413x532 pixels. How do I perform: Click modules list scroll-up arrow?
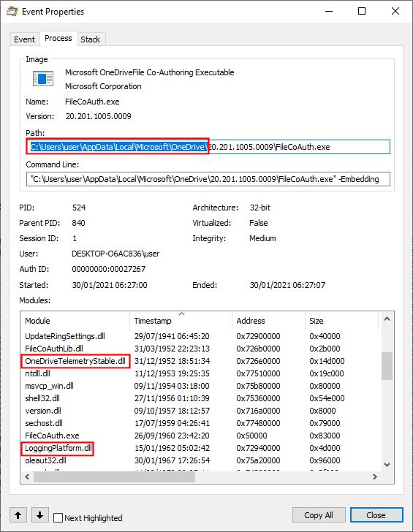coord(387,319)
